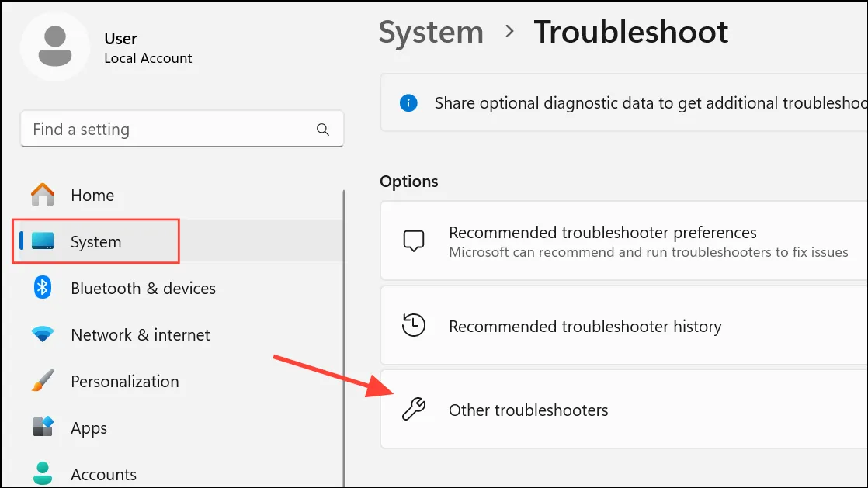The height and width of the screenshot is (488, 868).
Task: Click the System monitor icon
Action: tap(43, 241)
